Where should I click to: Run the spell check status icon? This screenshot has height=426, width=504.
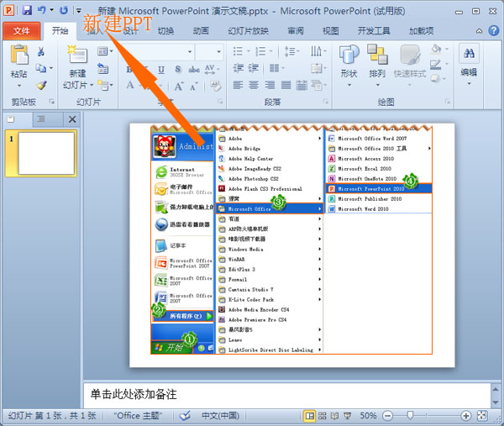185,416
